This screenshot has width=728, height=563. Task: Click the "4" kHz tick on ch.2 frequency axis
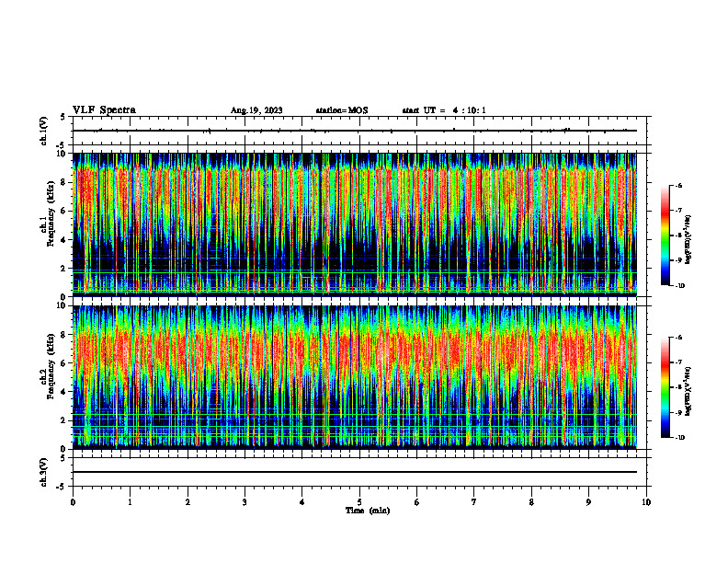pos(64,392)
